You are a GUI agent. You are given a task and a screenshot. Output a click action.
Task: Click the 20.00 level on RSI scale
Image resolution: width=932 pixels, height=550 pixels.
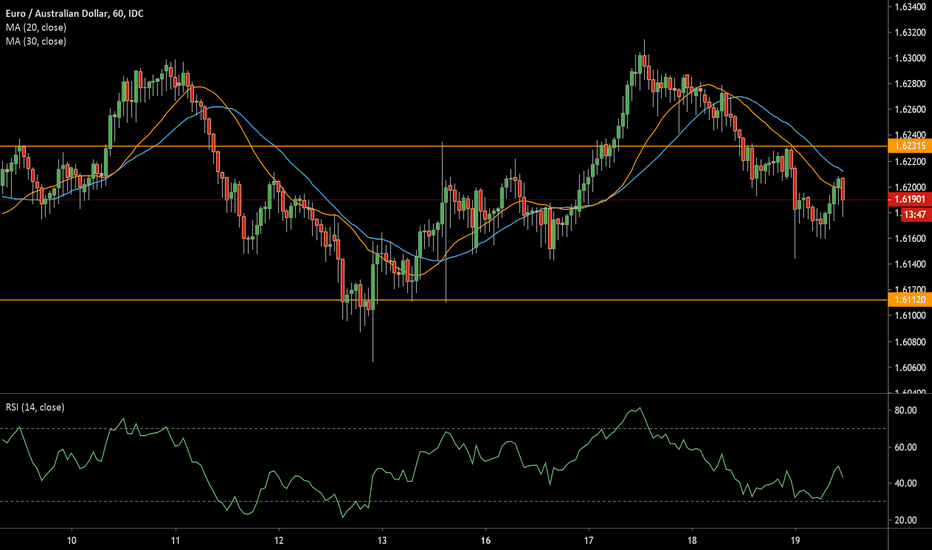[906, 520]
